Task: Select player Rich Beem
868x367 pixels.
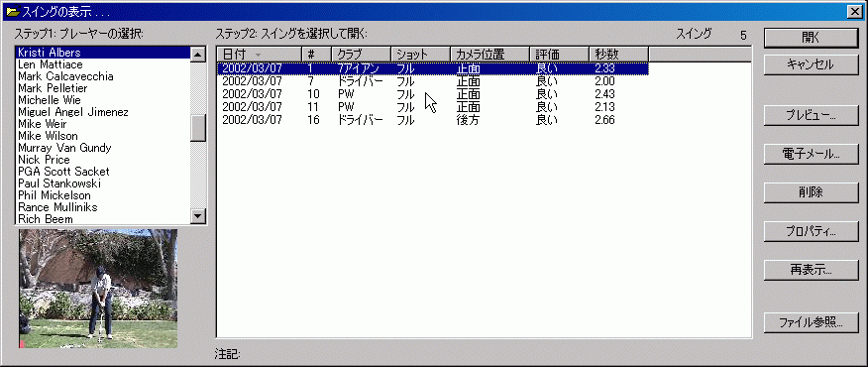Action: tap(102, 219)
